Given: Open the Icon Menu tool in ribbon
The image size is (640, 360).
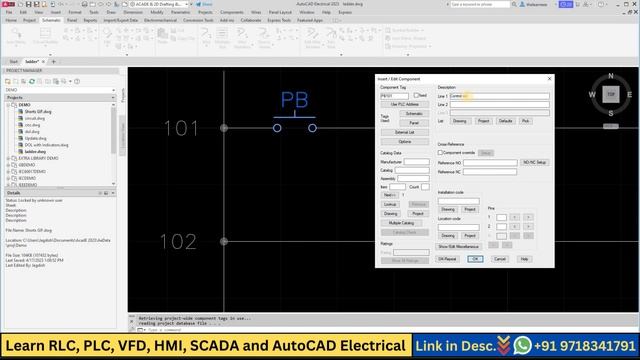Looking at the screenshot, I should pyautogui.click(x=16, y=36).
